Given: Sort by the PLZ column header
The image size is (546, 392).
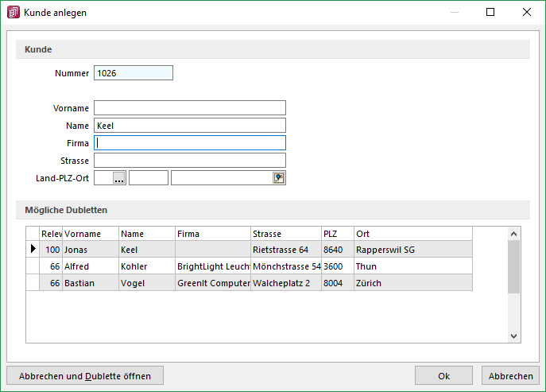Looking at the screenshot, I should point(338,234).
